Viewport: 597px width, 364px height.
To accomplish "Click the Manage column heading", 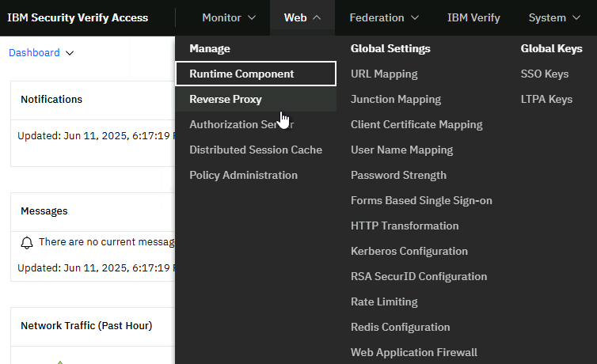I will coord(209,48).
